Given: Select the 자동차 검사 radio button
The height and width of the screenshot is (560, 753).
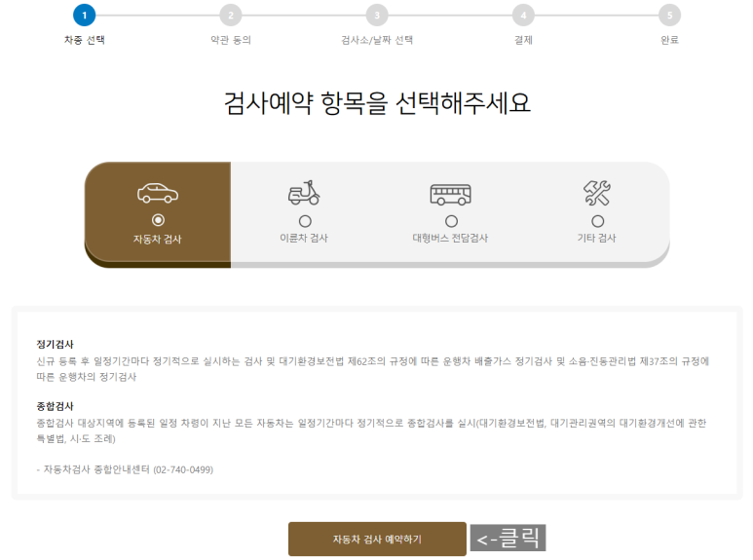Looking at the screenshot, I should point(158,220).
